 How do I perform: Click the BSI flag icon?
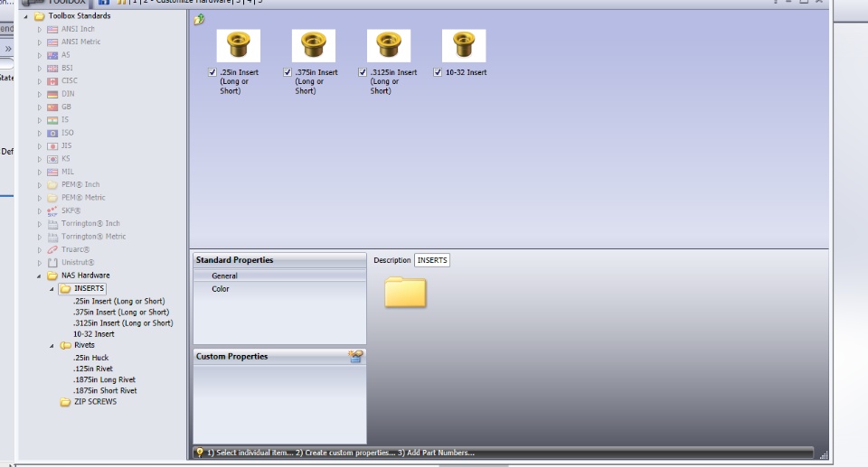click(52, 68)
